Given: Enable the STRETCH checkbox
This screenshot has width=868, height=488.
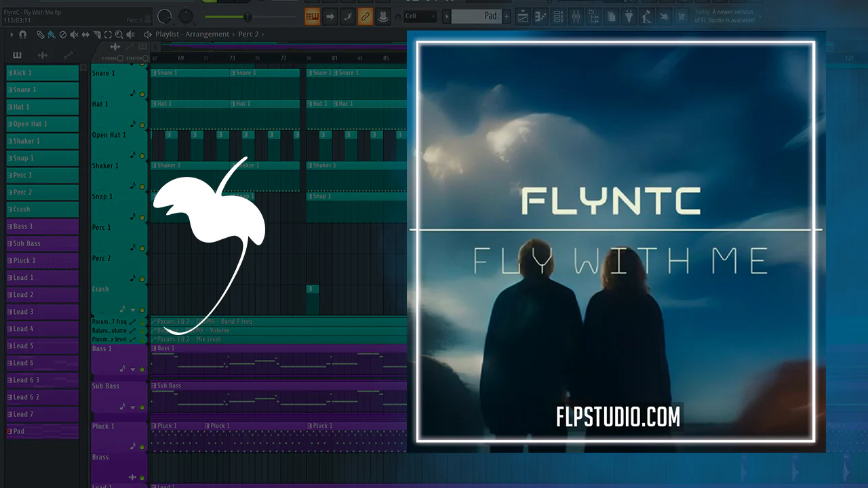Looking at the screenshot, I should pyautogui.click(x=146, y=58).
